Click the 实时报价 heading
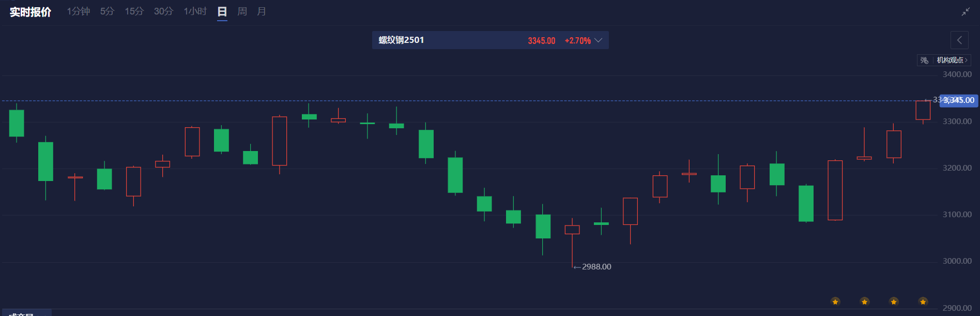The height and width of the screenshot is (316, 980). 30,12
